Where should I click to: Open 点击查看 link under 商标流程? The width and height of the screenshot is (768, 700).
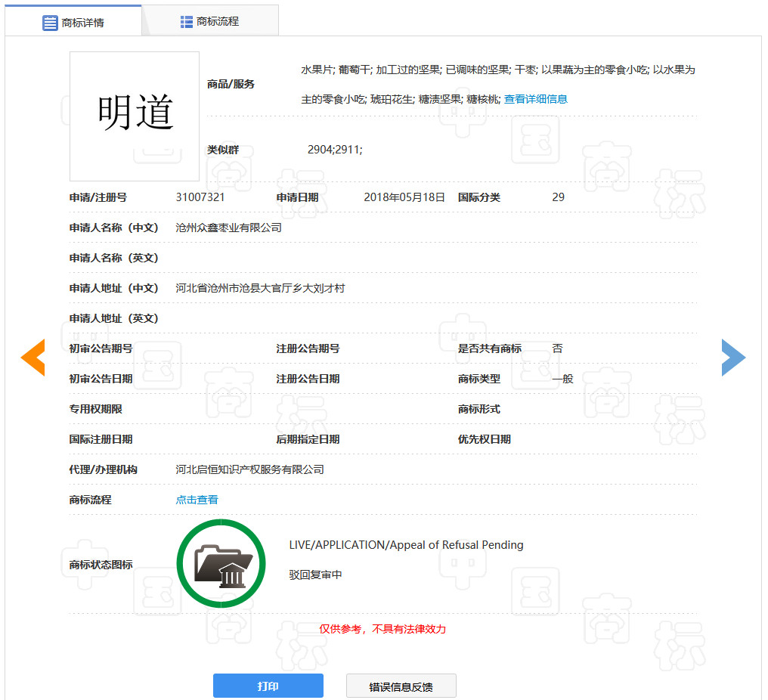pyautogui.click(x=197, y=499)
